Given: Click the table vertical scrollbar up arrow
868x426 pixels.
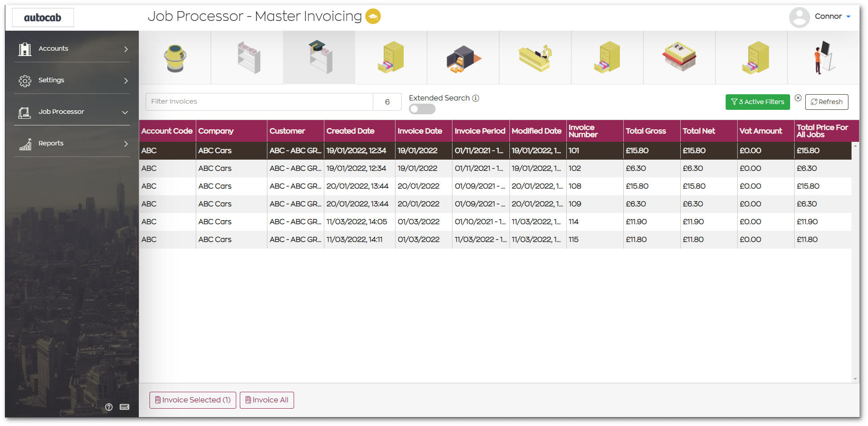Looking at the screenshot, I should (855, 145).
